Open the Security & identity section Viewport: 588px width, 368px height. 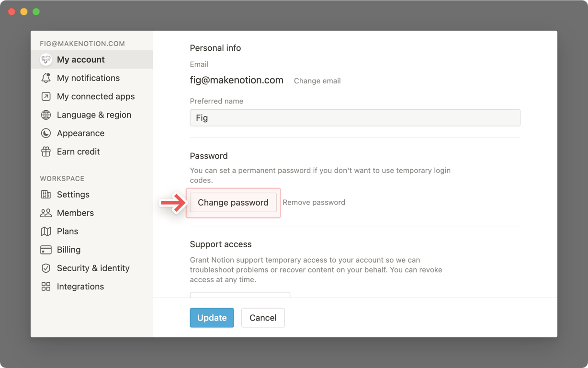tap(93, 268)
